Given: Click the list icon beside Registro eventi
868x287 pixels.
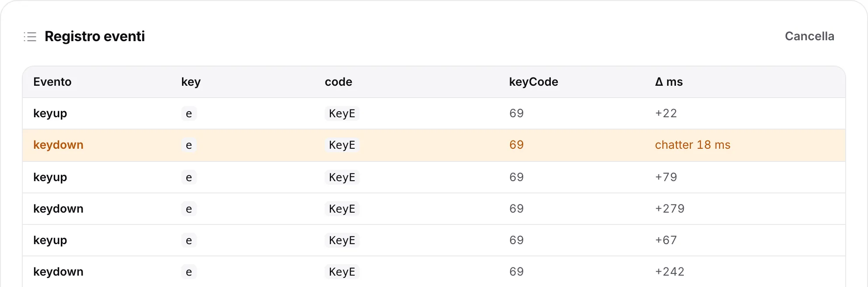Looking at the screenshot, I should coord(30,36).
